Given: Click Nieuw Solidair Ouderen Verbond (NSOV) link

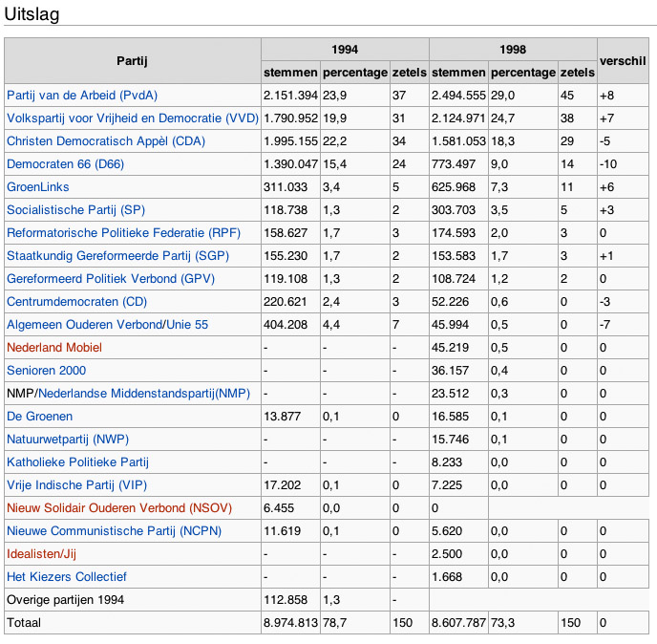Looking at the screenshot, I should point(119,508).
